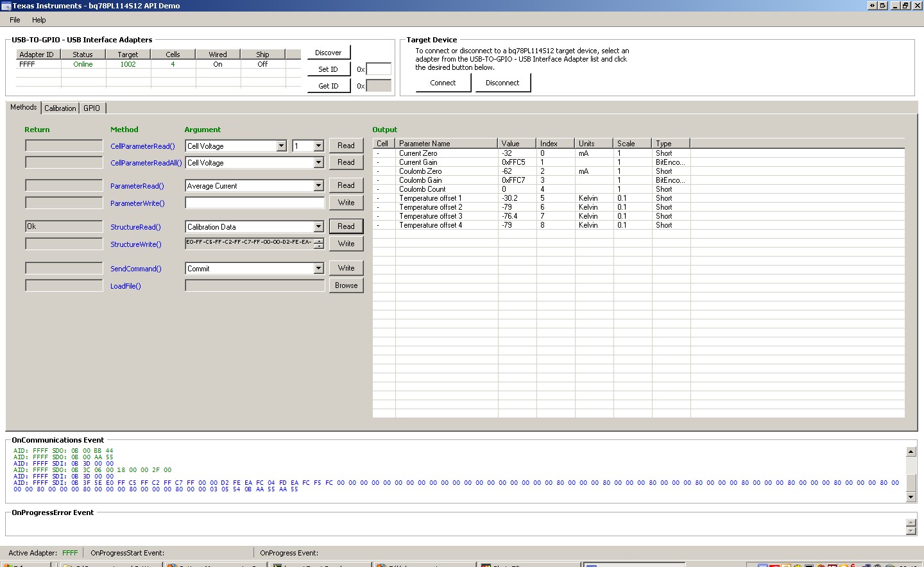Image resolution: width=924 pixels, height=567 pixels.
Task: Switch to the Methods tab
Action: click(x=24, y=107)
